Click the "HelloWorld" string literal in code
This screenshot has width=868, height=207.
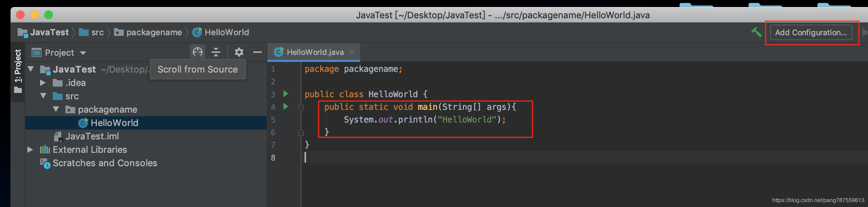click(x=467, y=120)
